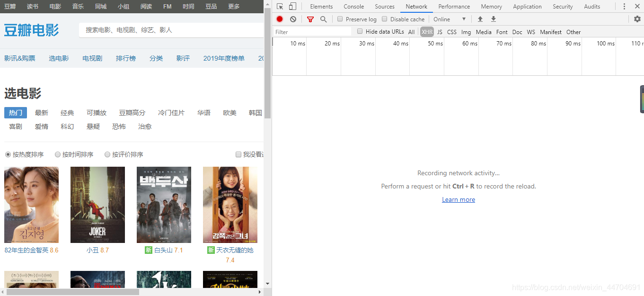Import HAR file with upload arrow
This screenshot has height=296, width=644.
[x=480, y=19]
